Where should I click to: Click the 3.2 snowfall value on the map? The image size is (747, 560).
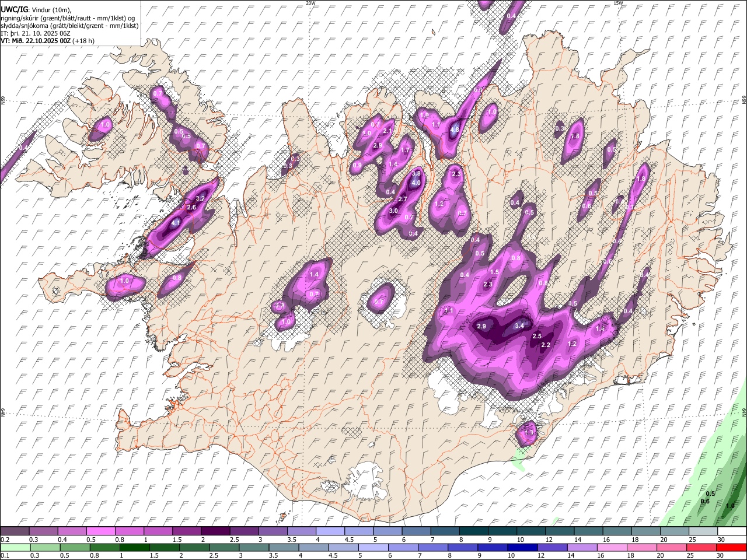coord(200,198)
